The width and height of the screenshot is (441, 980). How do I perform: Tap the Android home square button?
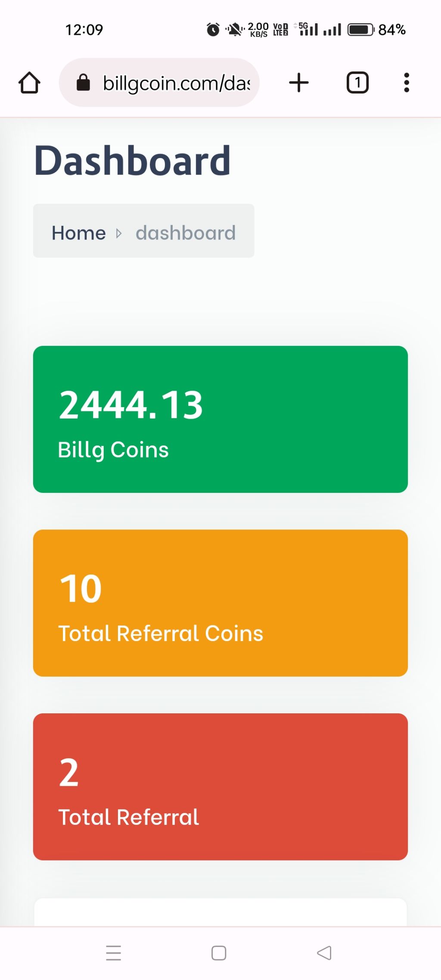pyautogui.click(x=219, y=953)
